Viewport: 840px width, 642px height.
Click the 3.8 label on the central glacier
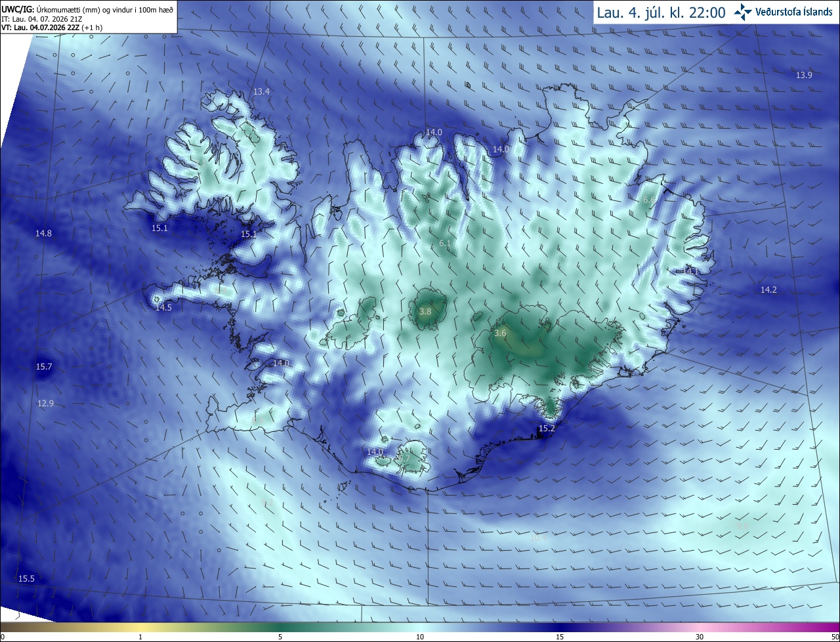[425, 311]
